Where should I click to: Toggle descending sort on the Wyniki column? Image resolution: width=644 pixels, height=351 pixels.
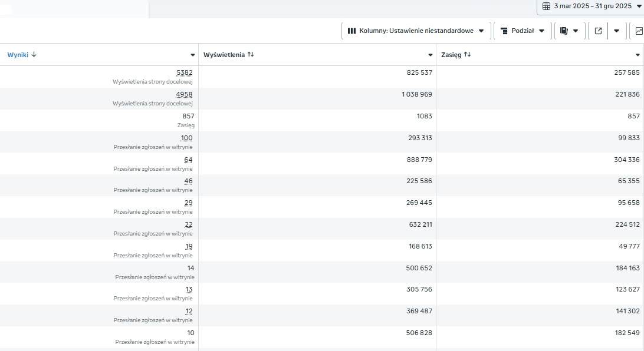click(x=34, y=54)
